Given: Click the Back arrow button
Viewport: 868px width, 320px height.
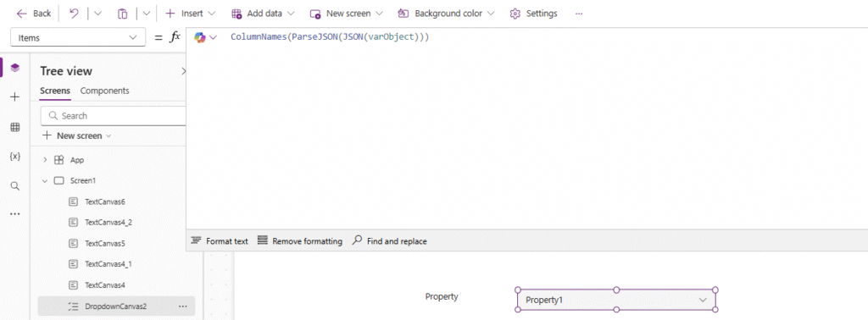Looking at the screenshot, I should click(x=34, y=14).
